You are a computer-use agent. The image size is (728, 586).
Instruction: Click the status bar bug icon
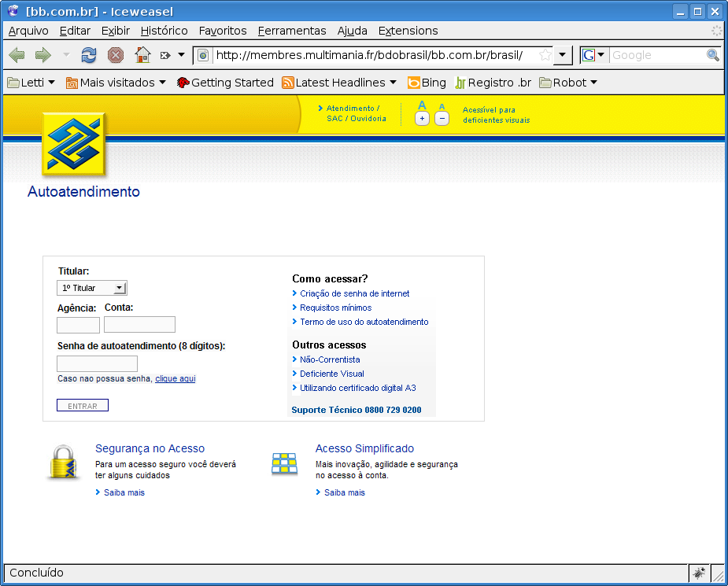coord(699,573)
